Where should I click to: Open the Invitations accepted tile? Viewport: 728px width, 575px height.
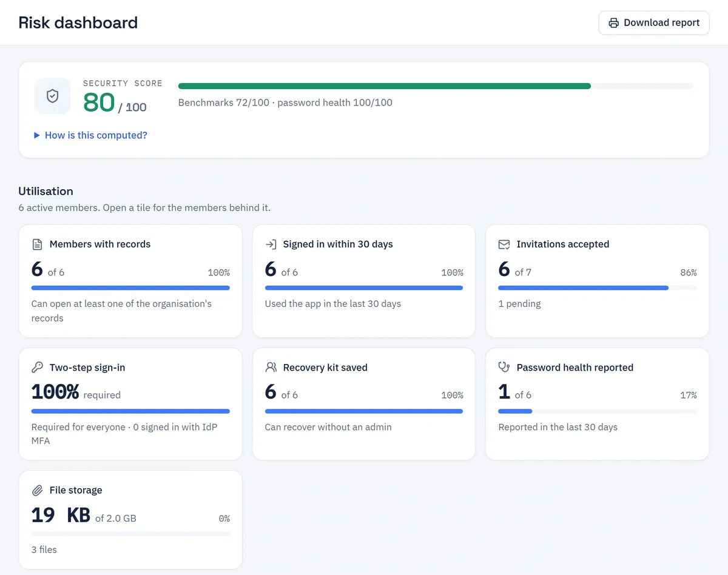598,281
